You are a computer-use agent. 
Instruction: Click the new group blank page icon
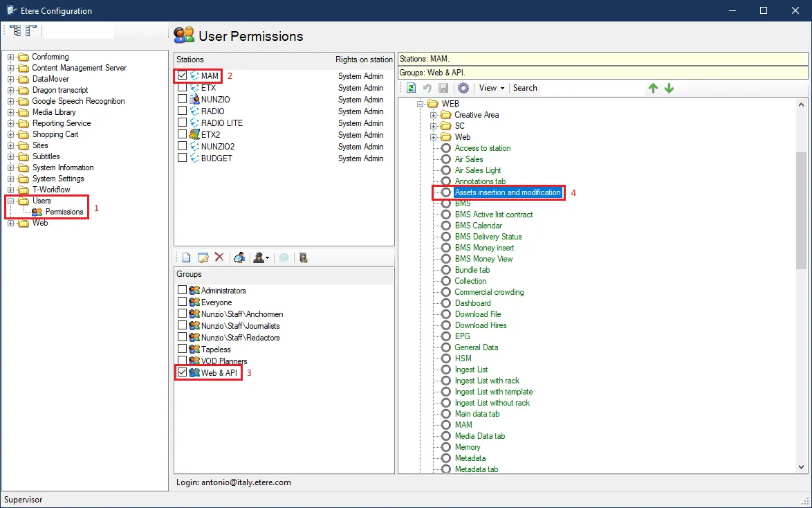click(185, 257)
